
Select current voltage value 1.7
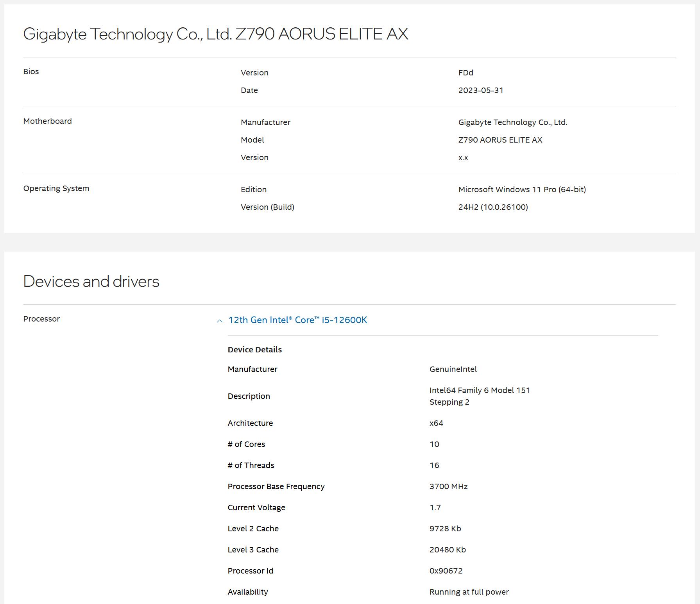pos(435,508)
